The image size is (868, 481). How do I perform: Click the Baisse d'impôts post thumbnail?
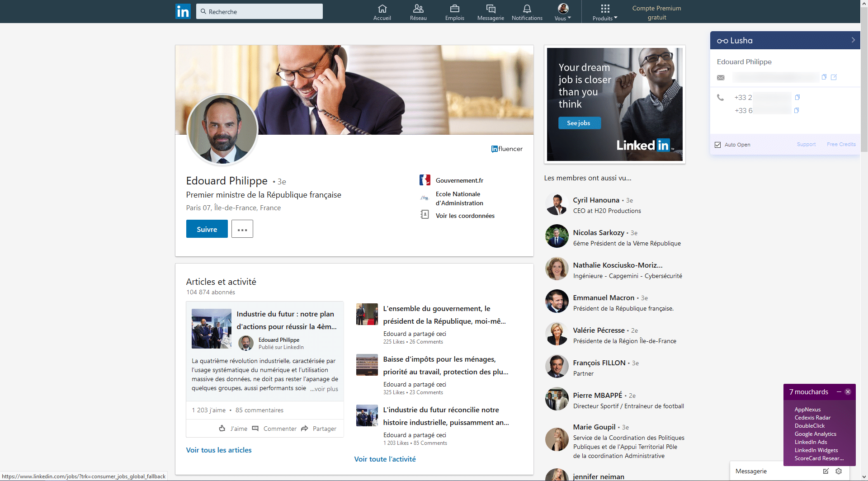(367, 365)
